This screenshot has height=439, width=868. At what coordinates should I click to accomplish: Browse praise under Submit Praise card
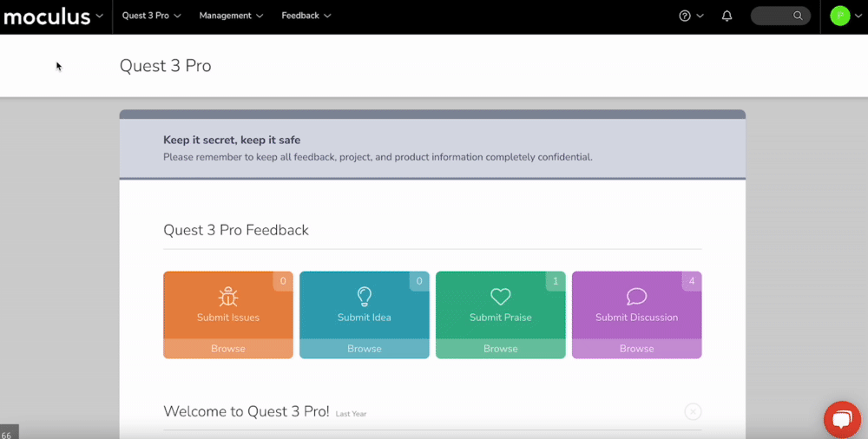501,349
